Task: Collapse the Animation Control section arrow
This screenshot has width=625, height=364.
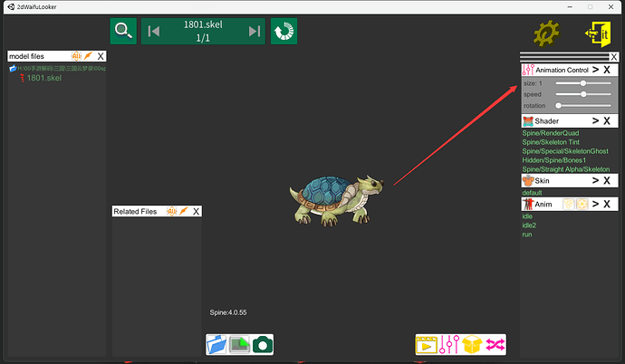Action: (x=595, y=70)
